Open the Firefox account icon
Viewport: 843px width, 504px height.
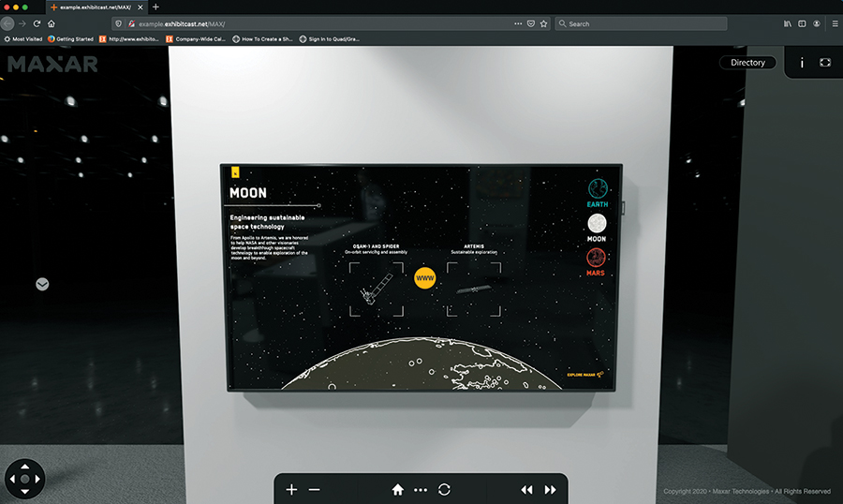point(817,23)
